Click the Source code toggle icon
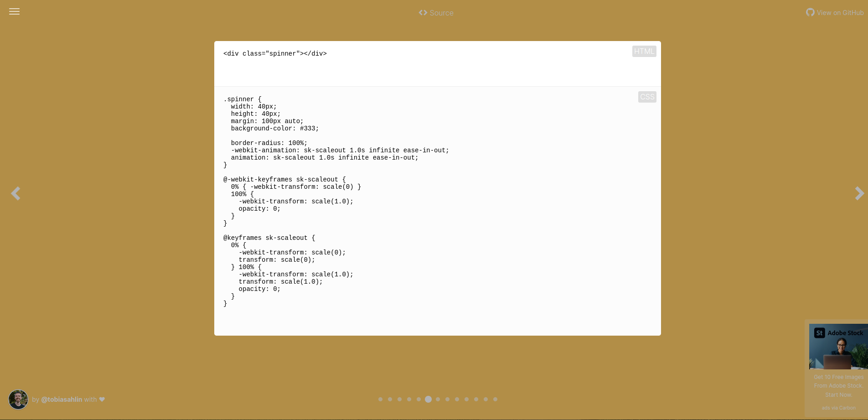868x420 pixels. (x=423, y=13)
